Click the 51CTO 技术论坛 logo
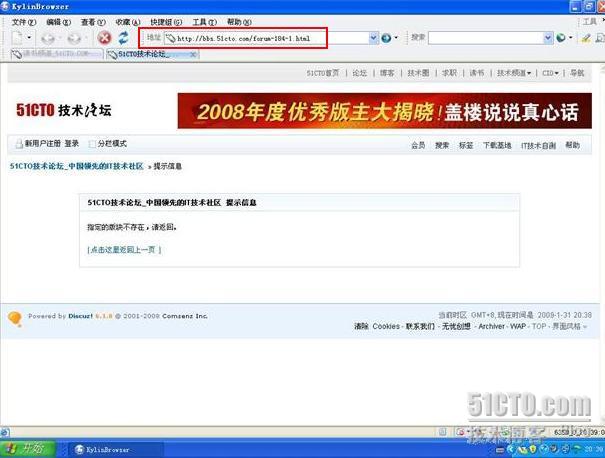 point(64,110)
